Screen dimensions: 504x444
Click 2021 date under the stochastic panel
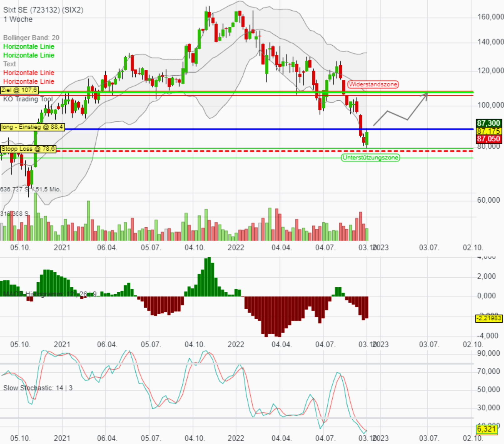(x=62, y=439)
